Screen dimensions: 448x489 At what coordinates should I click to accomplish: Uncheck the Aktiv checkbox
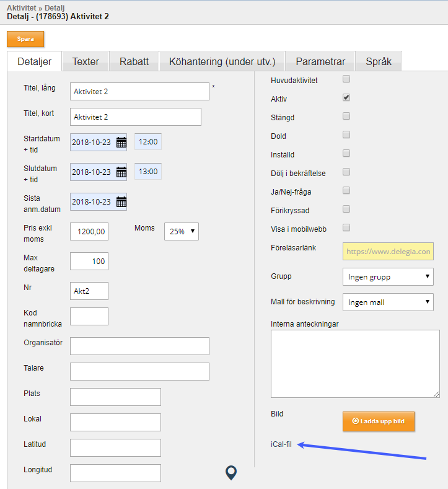346,97
